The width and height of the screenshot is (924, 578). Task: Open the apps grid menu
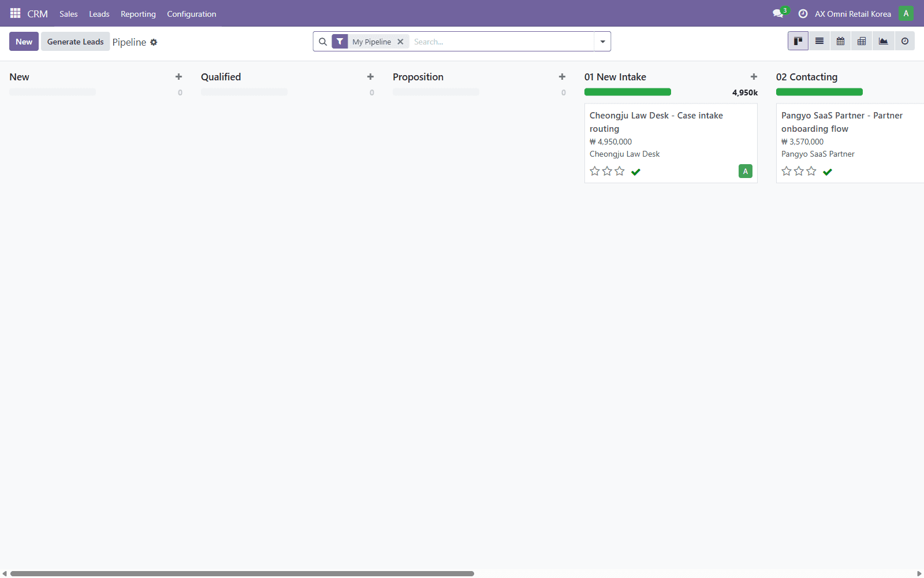14,13
